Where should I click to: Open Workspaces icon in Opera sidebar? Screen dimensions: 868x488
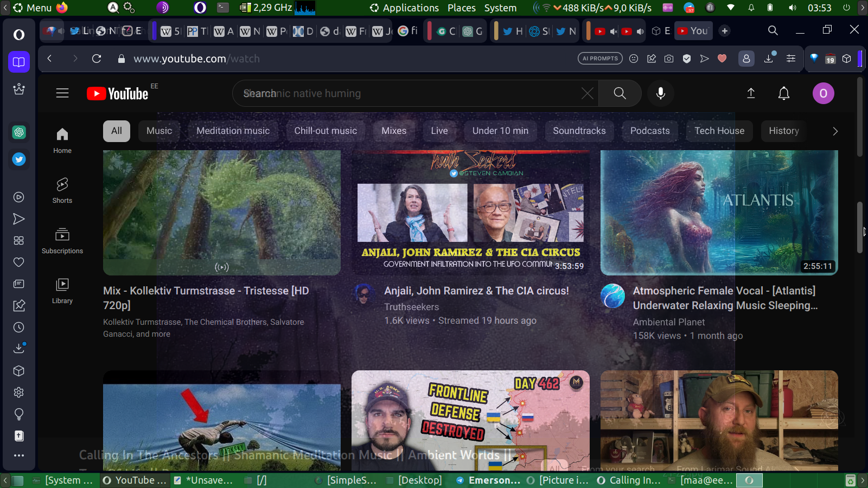tap(19, 62)
